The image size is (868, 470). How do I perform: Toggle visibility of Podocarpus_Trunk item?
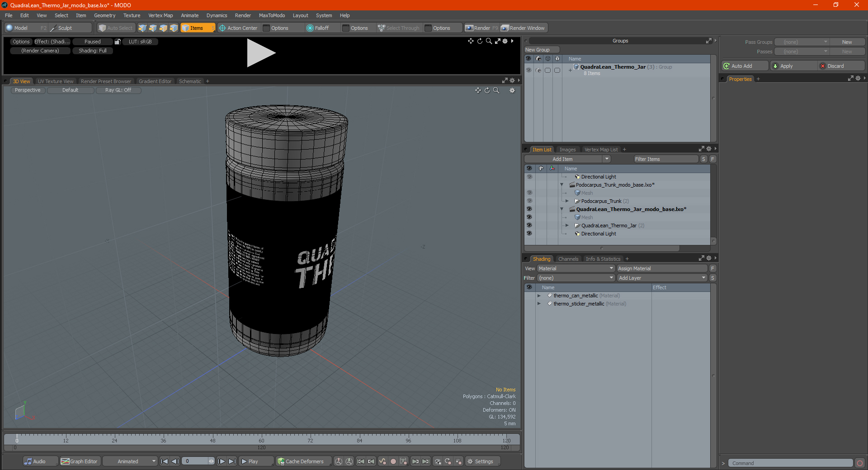pos(529,201)
